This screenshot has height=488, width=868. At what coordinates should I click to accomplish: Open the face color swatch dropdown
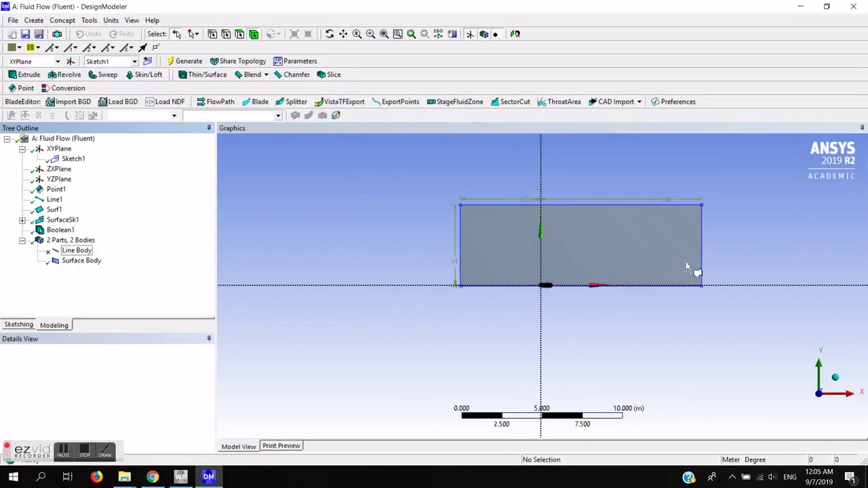[x=19, y=47]
